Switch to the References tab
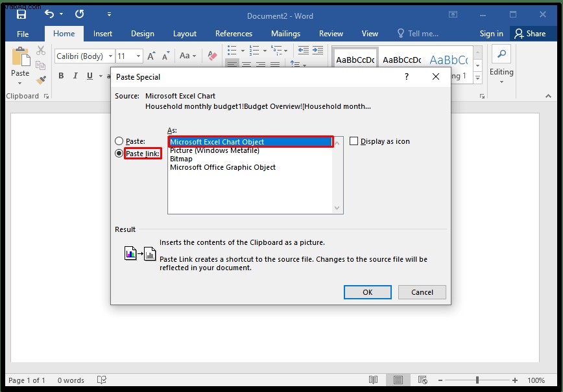The image size is (563, 392). 234,34
